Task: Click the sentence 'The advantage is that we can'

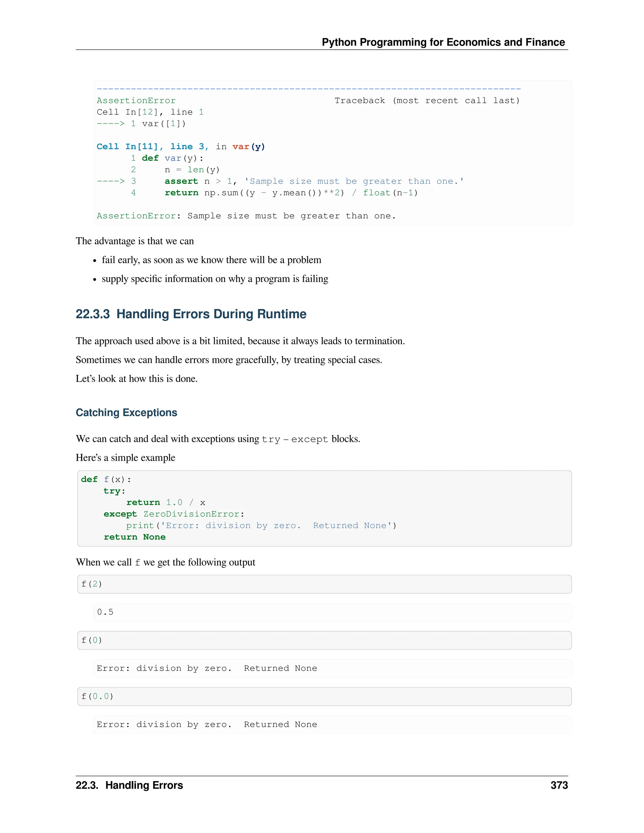Action: point(135,241)
